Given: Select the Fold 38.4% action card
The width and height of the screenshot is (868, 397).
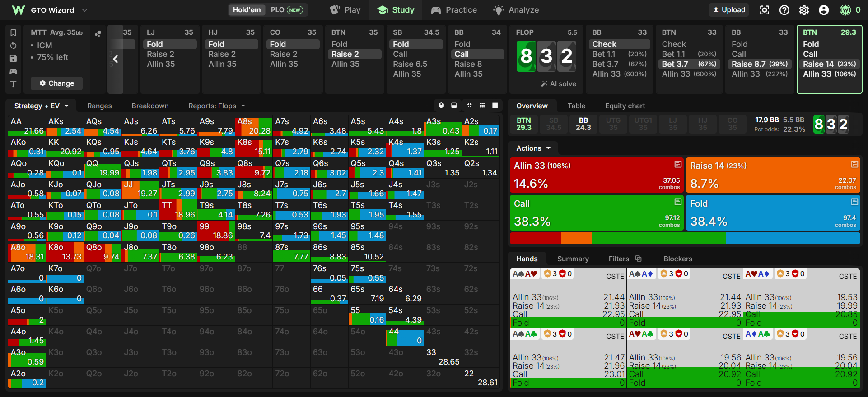Looking at the screenshot, I should point(773,212).
